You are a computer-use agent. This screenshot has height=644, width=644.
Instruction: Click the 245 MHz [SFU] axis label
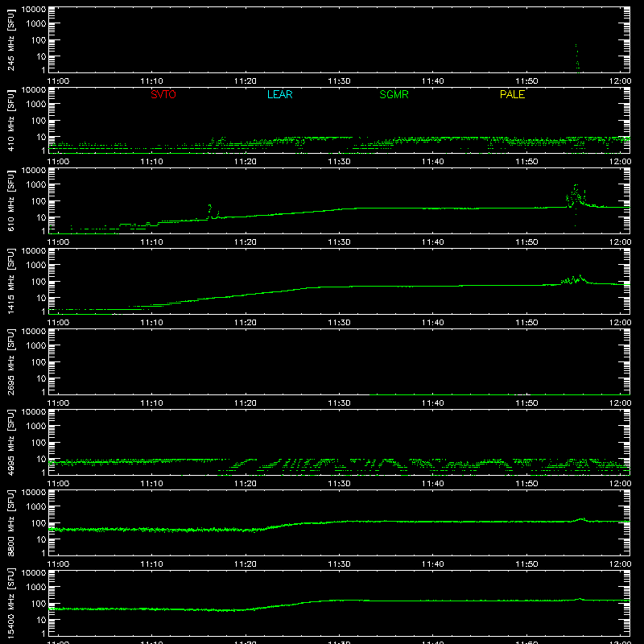pyautogui.click(x=10, y=40)
